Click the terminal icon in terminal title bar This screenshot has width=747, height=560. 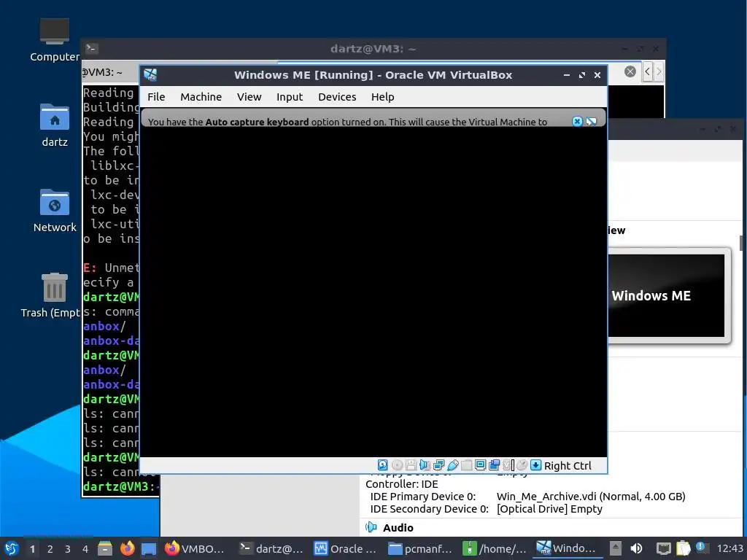(91, 49)
